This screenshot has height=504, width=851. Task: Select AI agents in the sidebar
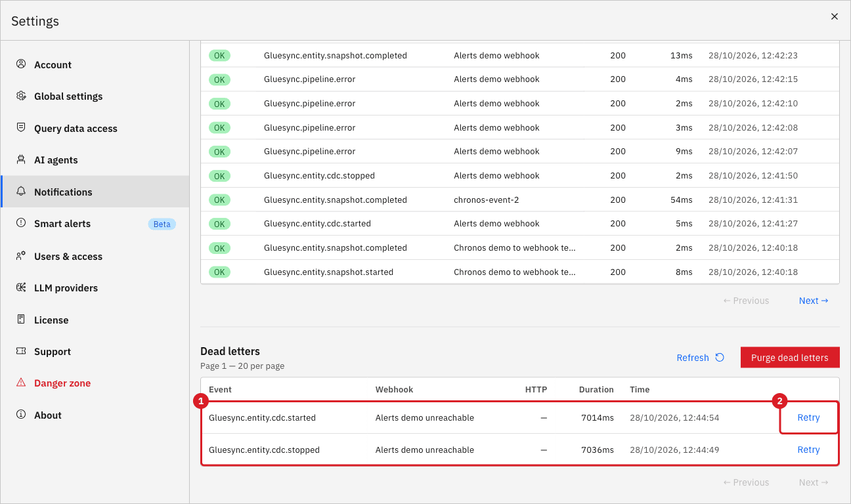point(95,159)
